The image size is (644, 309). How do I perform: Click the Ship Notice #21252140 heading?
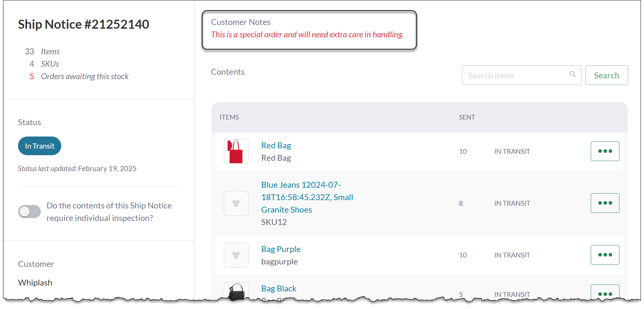coord(84,24)
